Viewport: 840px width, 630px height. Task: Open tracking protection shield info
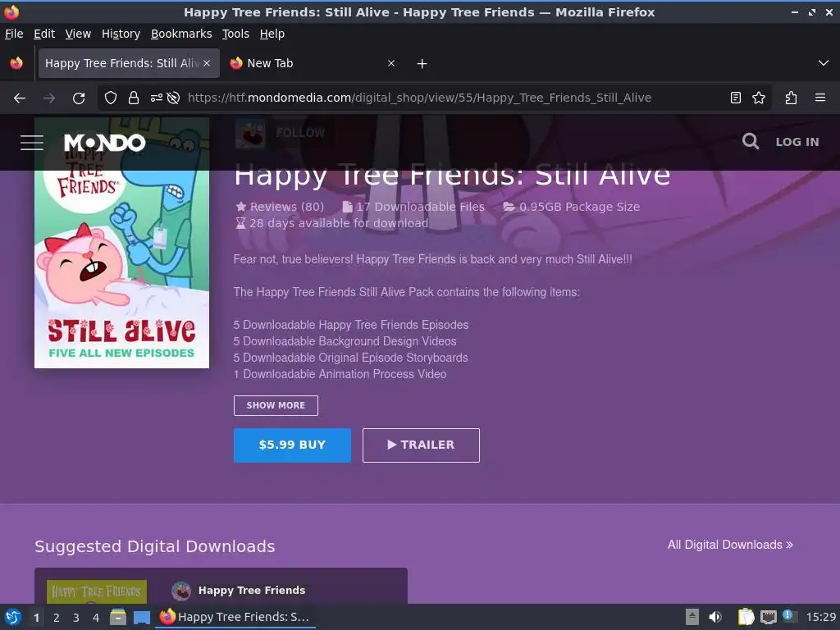(x=111, y=98)
